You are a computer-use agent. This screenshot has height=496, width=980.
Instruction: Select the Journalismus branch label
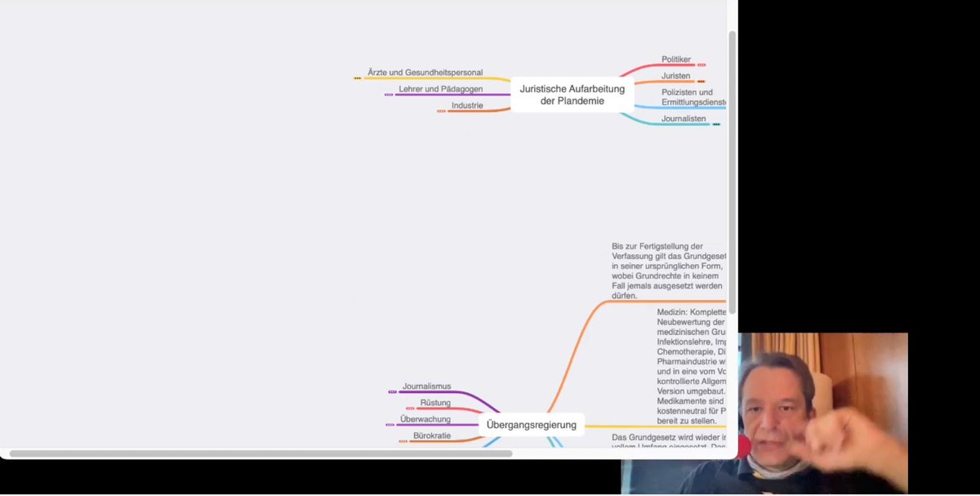pyautogui.click(x=426, y=387)
